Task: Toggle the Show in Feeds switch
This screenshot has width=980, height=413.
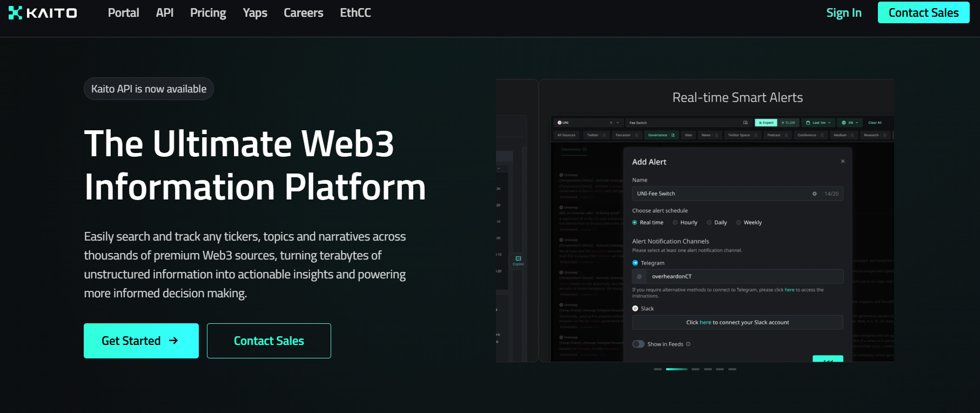Action: 638,344
